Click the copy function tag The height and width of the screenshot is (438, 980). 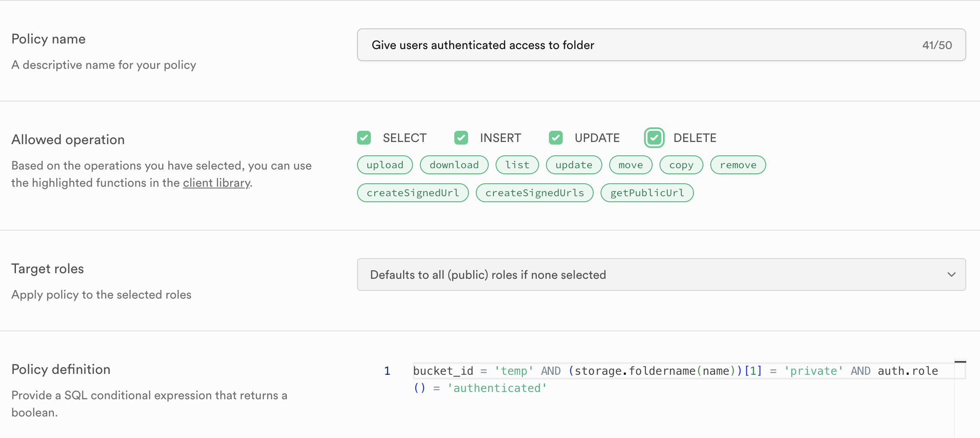click(681, 165)
